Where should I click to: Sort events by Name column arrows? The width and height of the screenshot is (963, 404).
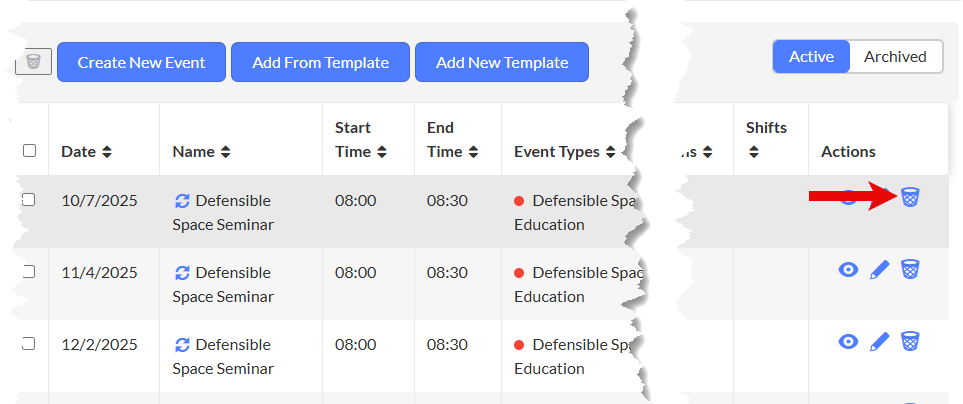pyautogui.click(x=226, y=152)
